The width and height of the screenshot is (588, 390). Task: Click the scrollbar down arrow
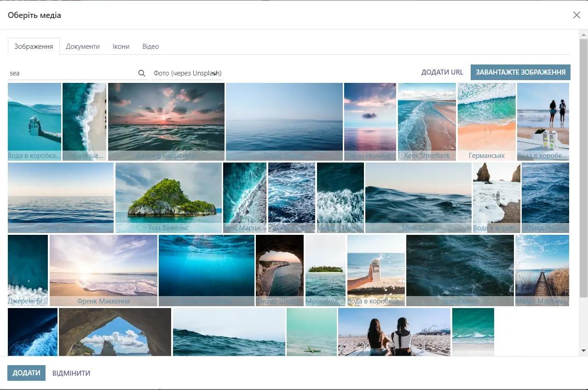(583, 351)
